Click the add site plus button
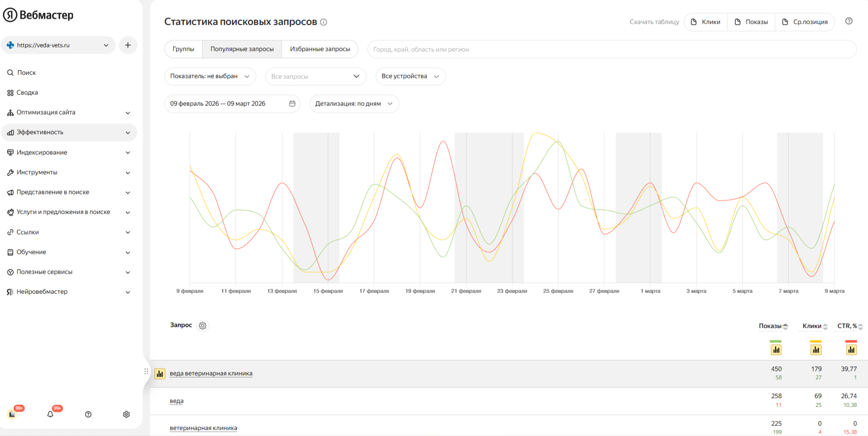The width and height of the screenshot is (868, 436). click(128, 45)
